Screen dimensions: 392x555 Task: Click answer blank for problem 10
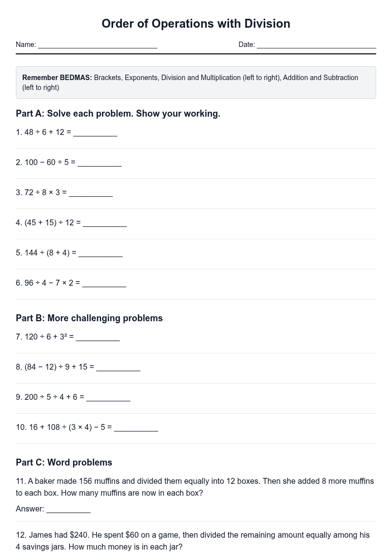[136, 427]
